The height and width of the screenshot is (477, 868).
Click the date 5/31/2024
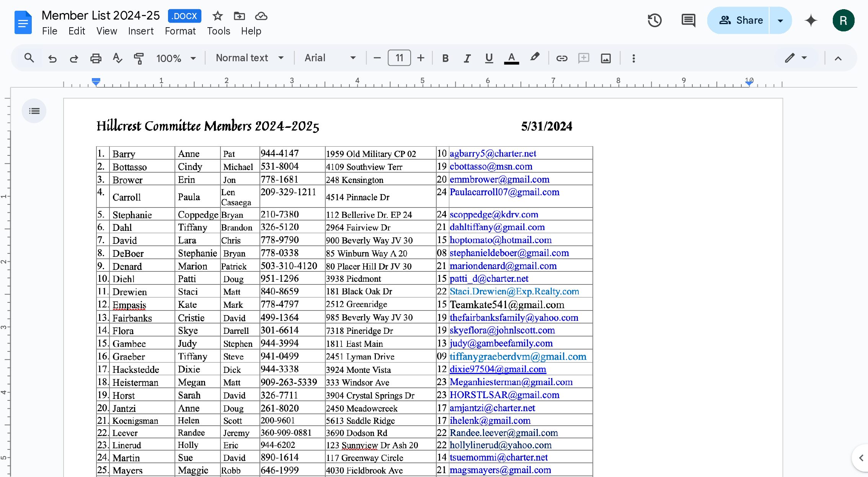coord(547,126)
